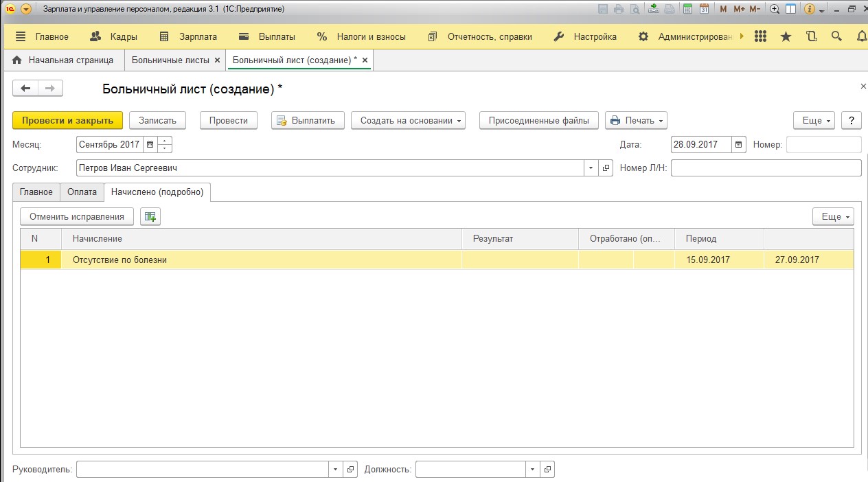Viewport: 868px width, 482px height.
Task: Open the Выплаты section menu
Action: click(x=266, y=36)
